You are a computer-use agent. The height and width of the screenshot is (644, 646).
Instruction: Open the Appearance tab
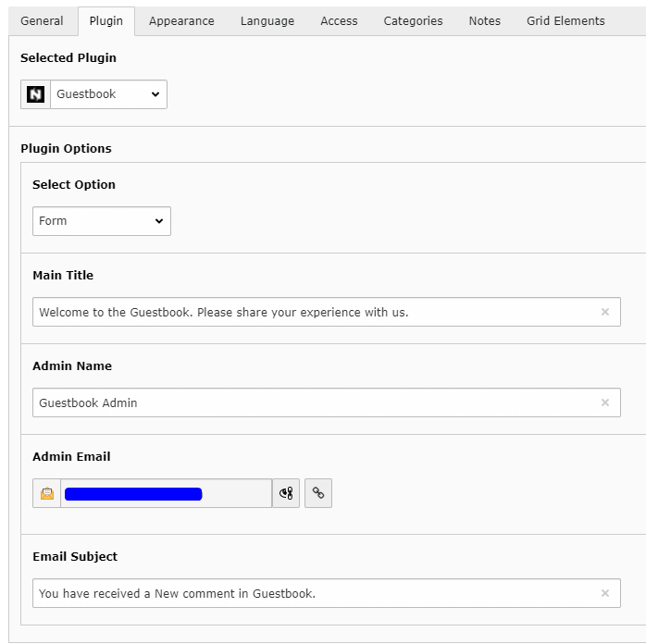point(181,21)
